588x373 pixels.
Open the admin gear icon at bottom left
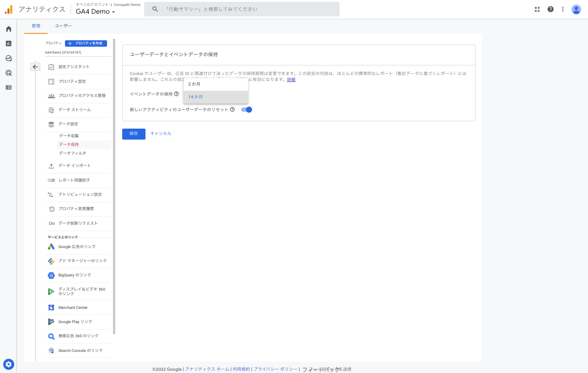click(8, 364)
